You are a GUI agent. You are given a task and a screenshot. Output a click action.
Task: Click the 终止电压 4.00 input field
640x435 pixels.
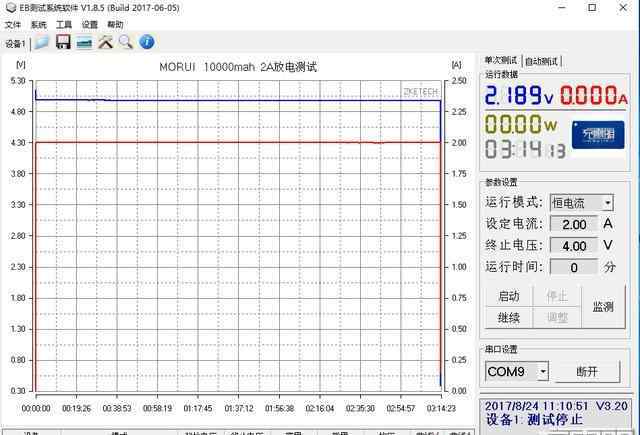tap(574, 246)
